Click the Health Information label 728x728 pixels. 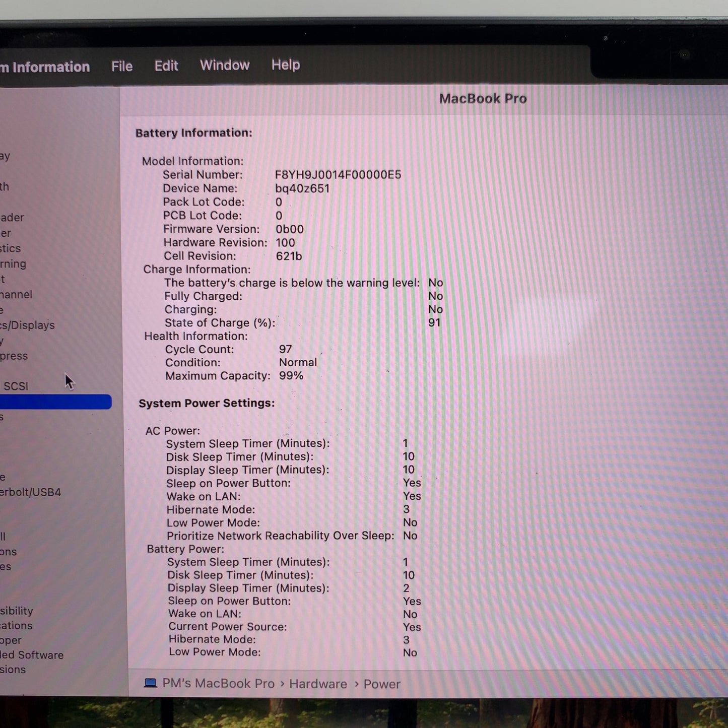[196, 336]
